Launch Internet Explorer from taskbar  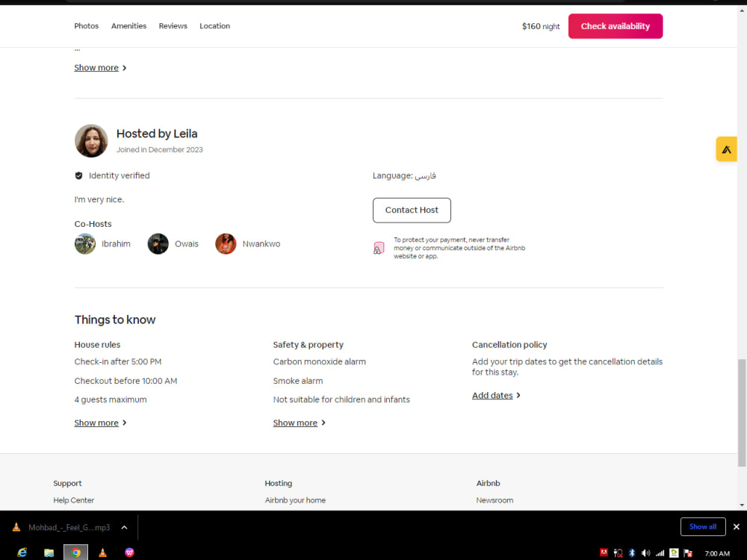pos(22,553)
